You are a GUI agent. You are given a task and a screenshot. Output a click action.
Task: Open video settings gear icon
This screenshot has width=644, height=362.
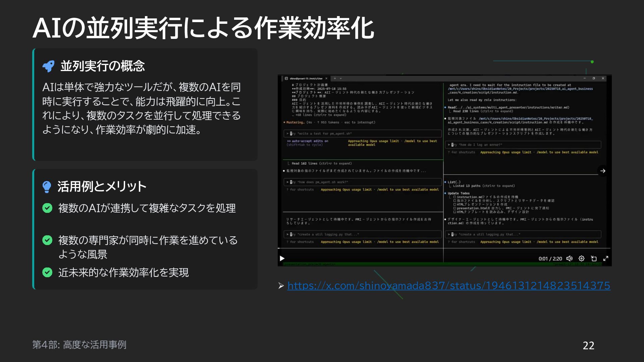[x=582, y=258]
